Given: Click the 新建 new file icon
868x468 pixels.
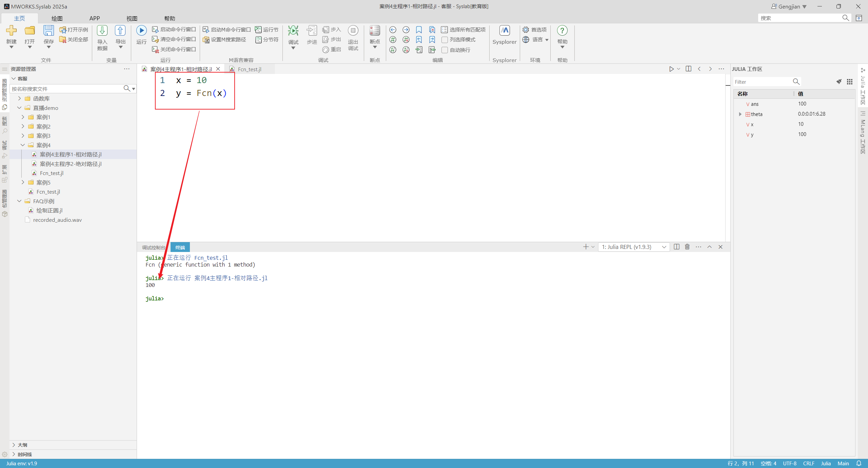Looking at the screenshot, I should (11, 31).
